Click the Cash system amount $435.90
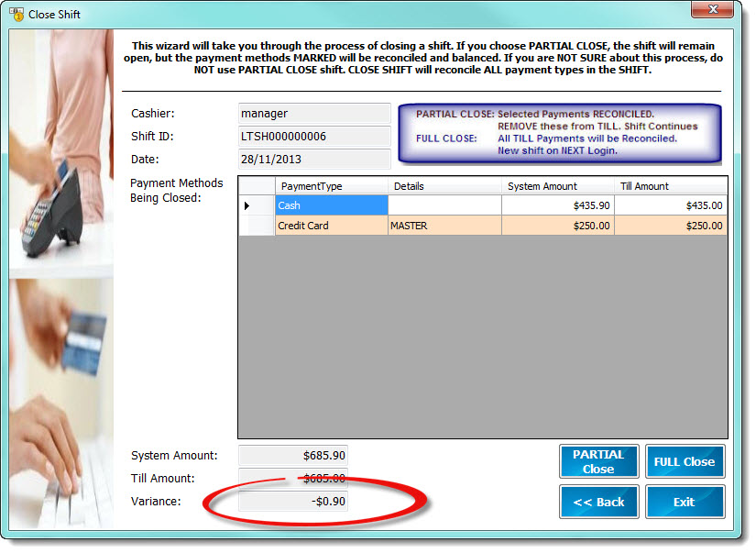756x553 pixels. [558, 205]
